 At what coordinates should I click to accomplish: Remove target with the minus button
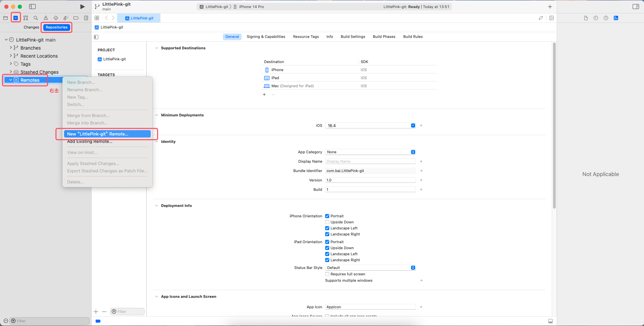click(104, 312)
